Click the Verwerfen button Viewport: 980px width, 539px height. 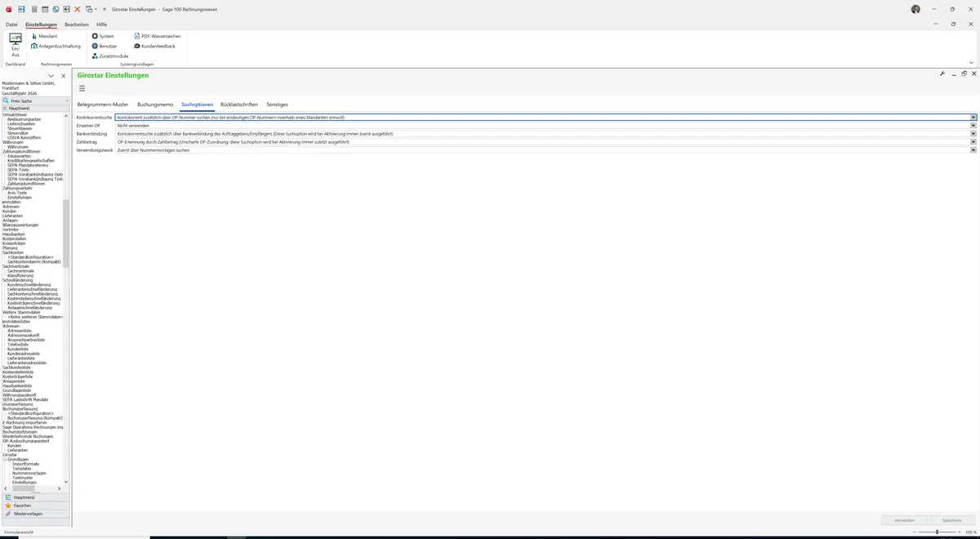click(905, 520)
